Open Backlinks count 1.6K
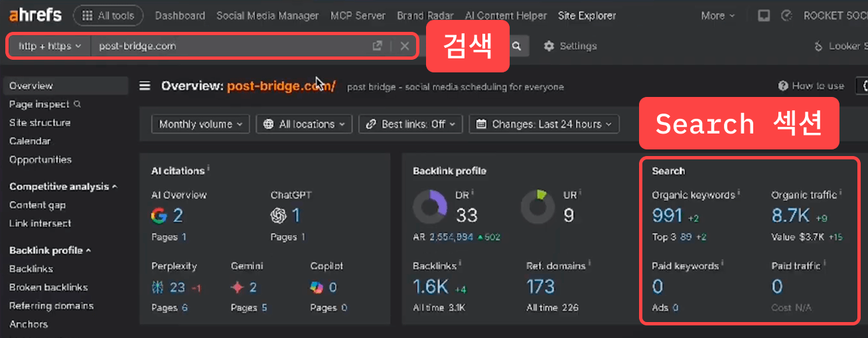 point(431,286)
